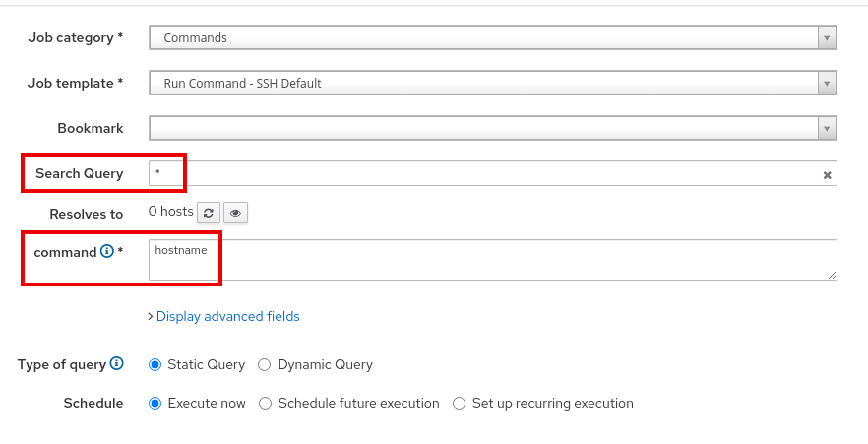Click the command textarea resize handle
This screenshot has width=868, height=444.
tap(833, 276)
